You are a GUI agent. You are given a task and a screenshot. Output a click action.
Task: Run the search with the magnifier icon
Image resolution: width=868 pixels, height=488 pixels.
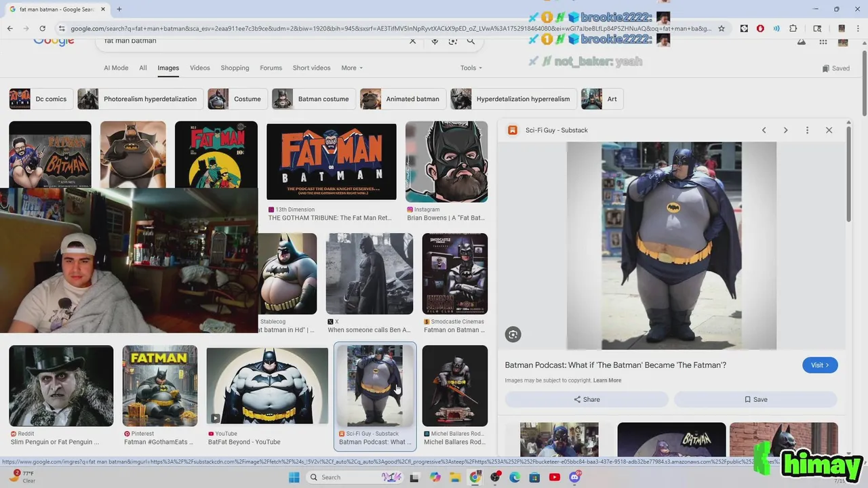(x=471, y=41)
